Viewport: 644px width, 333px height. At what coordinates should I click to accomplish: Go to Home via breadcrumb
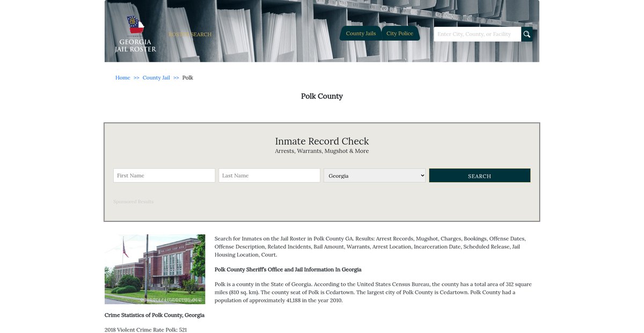(x=122, y=78)
